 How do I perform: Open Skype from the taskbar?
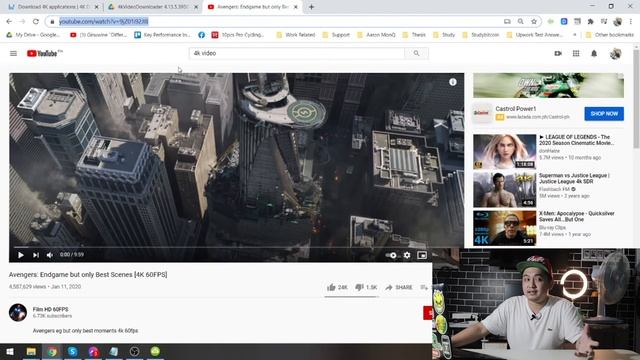point(73,351)
